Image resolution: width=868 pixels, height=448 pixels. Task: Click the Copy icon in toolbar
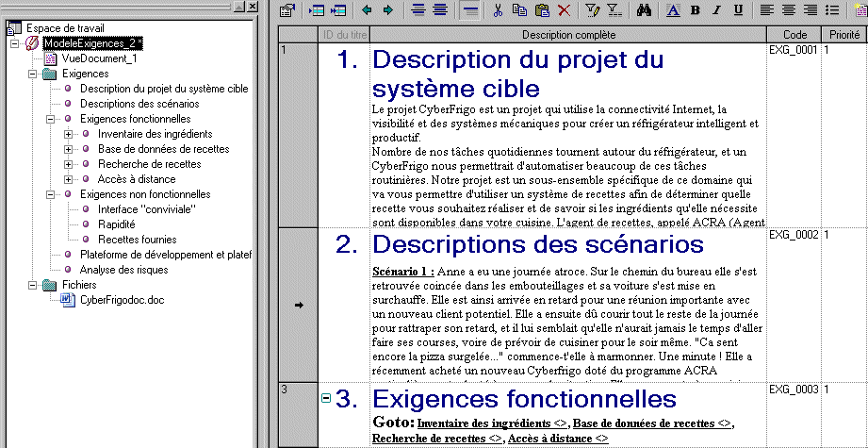click(x=519, y=10)
